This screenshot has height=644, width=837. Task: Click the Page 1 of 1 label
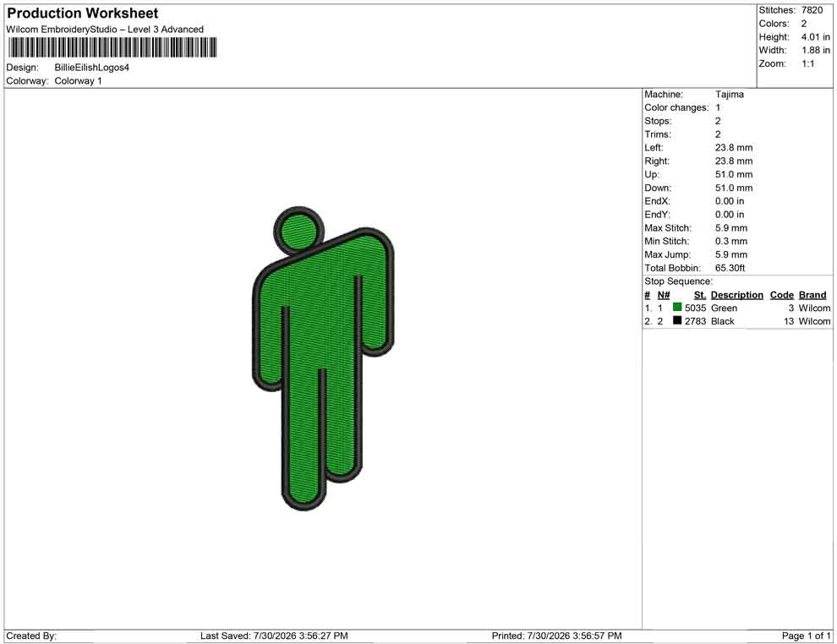[806, 636]
